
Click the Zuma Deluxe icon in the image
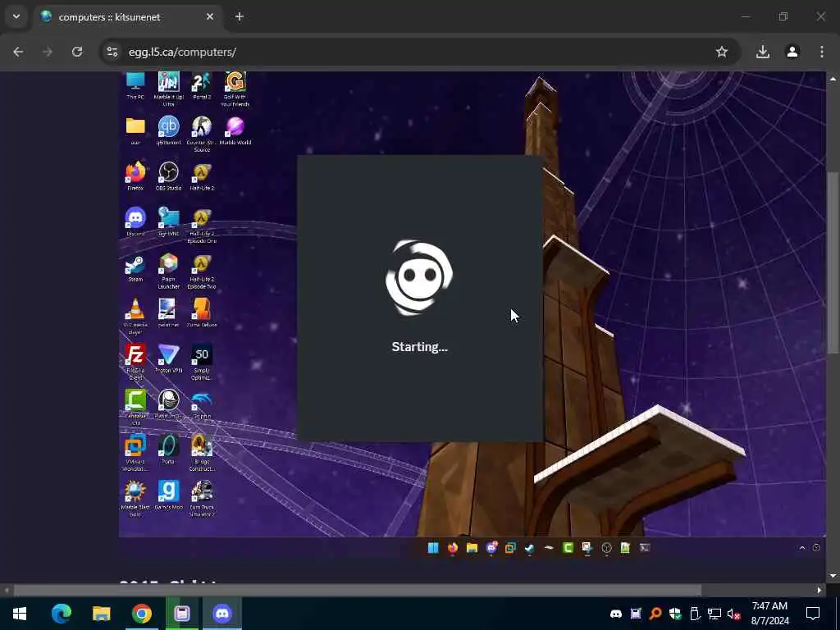(202, 313)
